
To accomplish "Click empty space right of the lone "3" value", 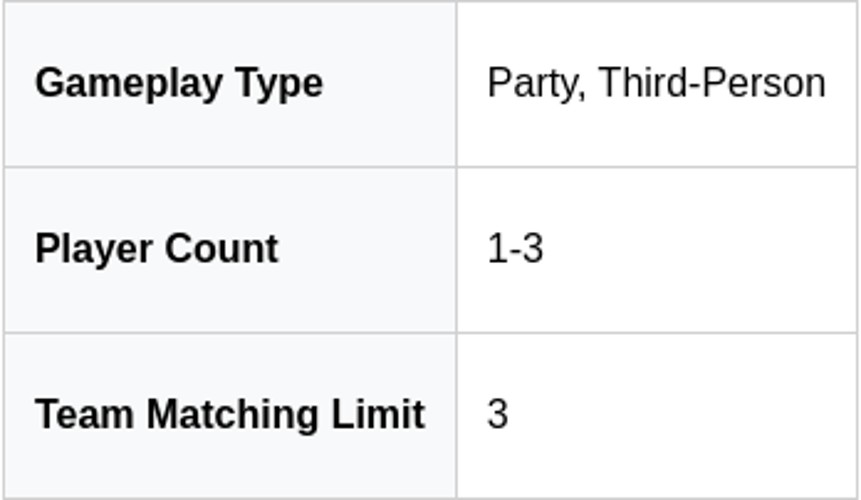I will coord(680,415).
